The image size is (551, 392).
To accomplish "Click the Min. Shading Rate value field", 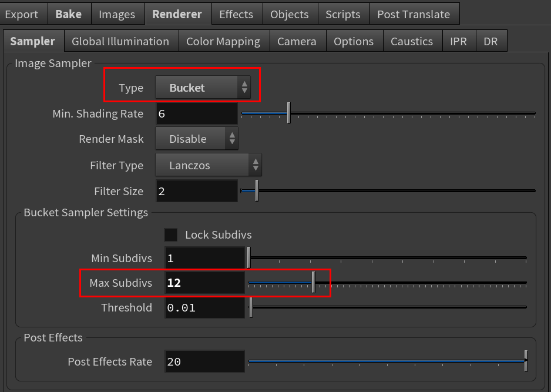I will 197,113.
